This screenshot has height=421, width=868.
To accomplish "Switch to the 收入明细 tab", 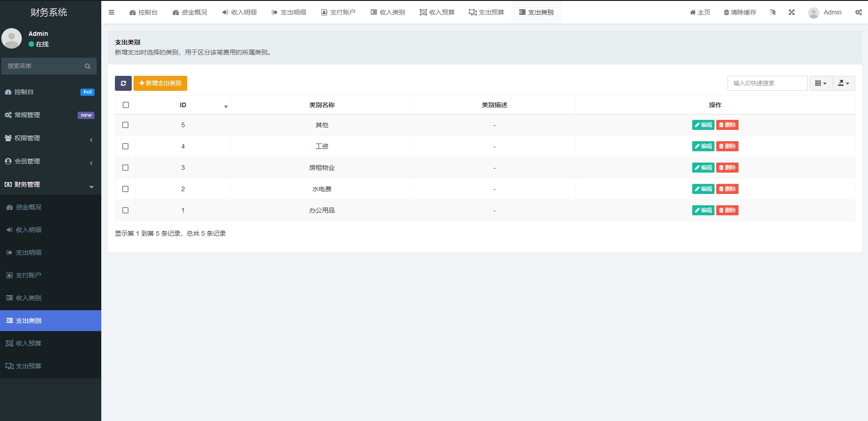I will 239,12.
